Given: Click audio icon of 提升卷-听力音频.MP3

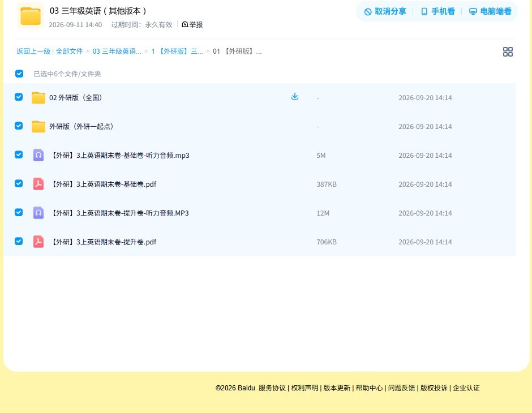Looking at the screenshot, I should 38,213.
